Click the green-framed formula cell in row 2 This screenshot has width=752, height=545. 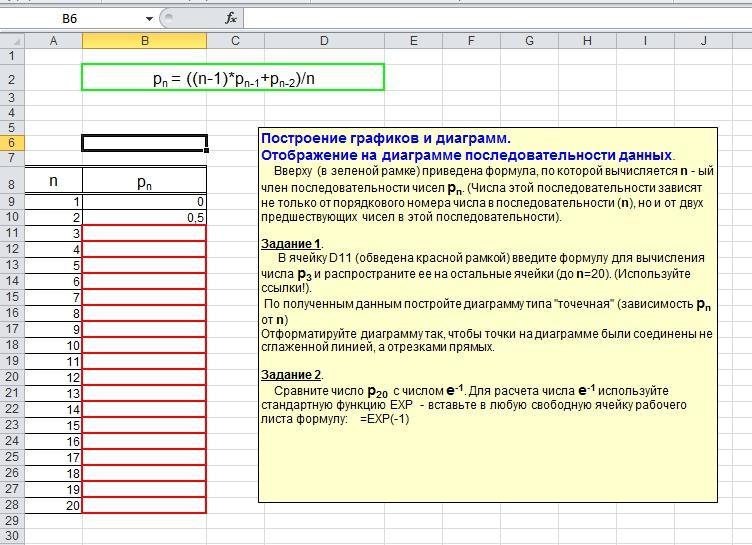tap(233, 78)
